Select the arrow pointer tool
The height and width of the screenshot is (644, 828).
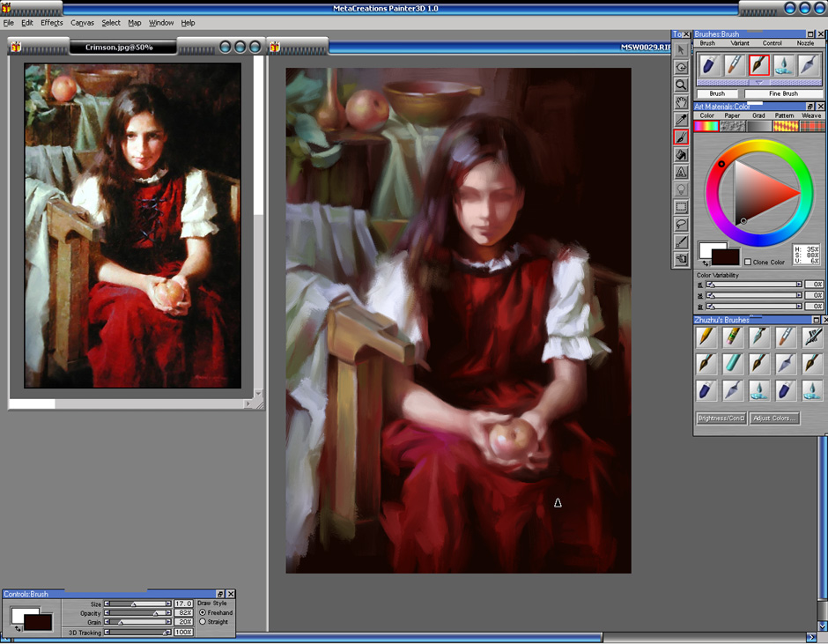tap(681, 49)
